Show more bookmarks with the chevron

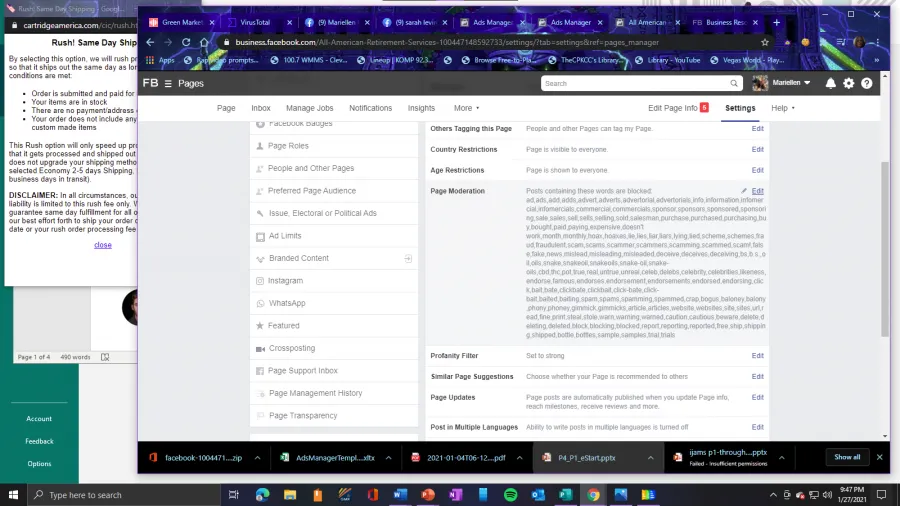pos(876,60)
